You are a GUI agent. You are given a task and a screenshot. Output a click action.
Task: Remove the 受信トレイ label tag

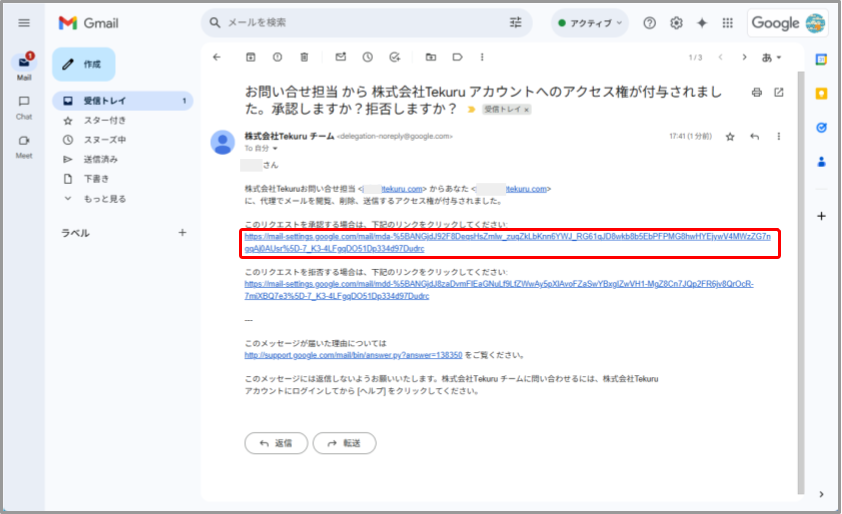coord(527,110)
